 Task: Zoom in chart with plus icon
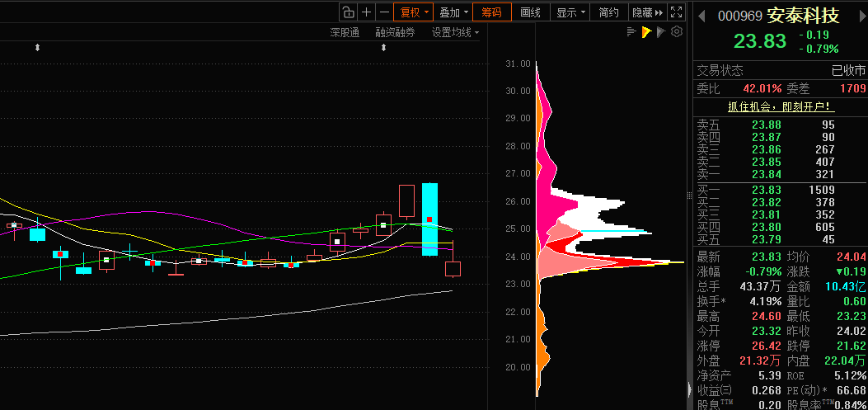click(366, 12)
